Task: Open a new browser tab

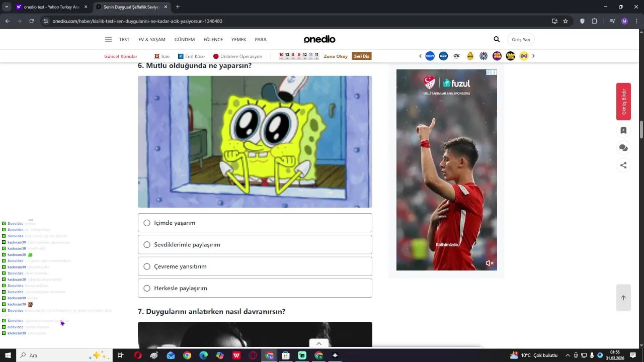Action: (178, 7)
